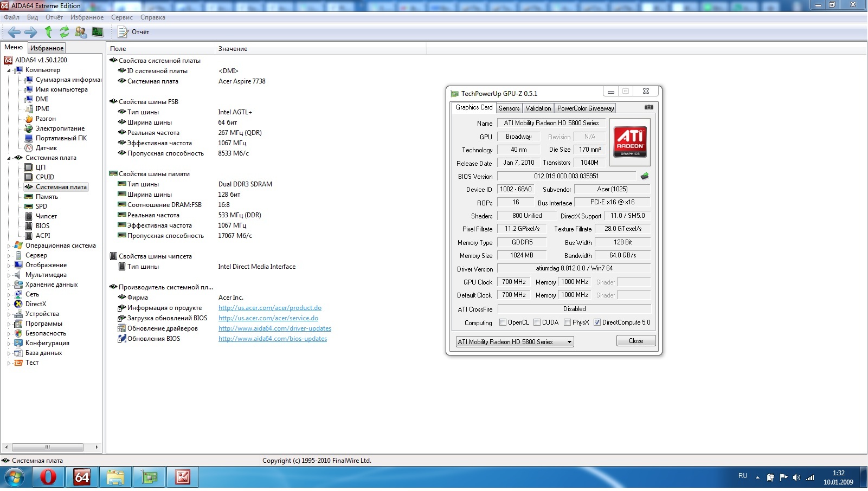The image size is (868, 491).
Task: Open the PowerColor Giveaway tab
Action: pos(586,108)
